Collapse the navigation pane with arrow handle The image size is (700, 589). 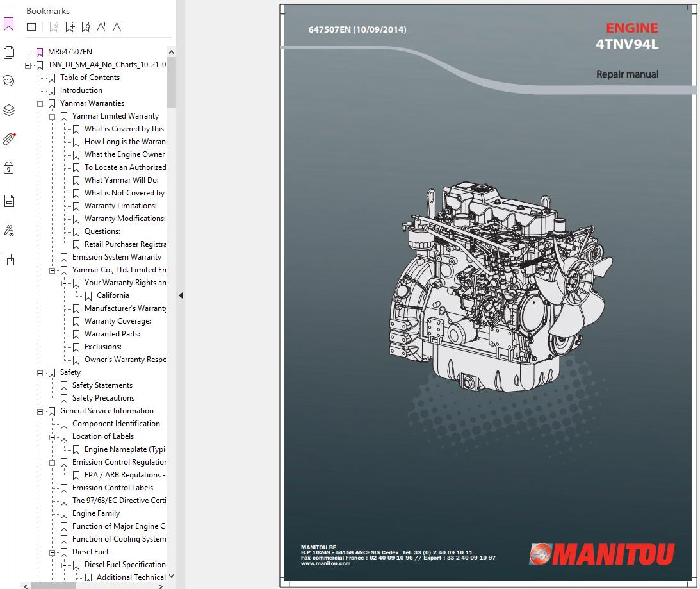(181, 295)
